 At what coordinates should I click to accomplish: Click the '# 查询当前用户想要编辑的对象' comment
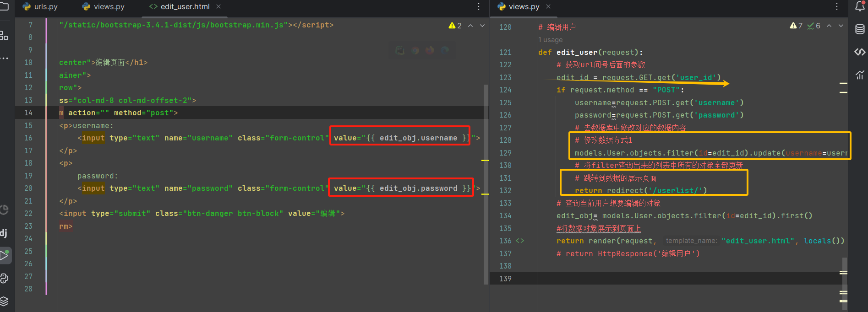608,203
